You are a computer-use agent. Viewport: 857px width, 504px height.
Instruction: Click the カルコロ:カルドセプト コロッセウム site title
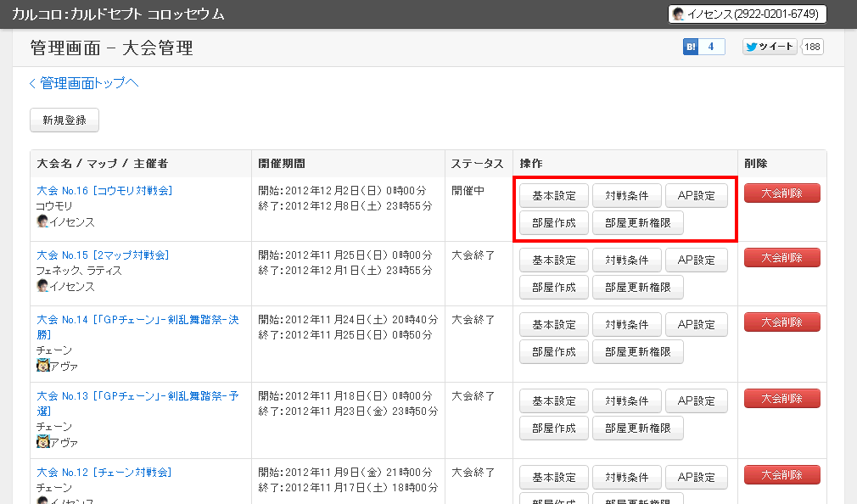(117, 14)
